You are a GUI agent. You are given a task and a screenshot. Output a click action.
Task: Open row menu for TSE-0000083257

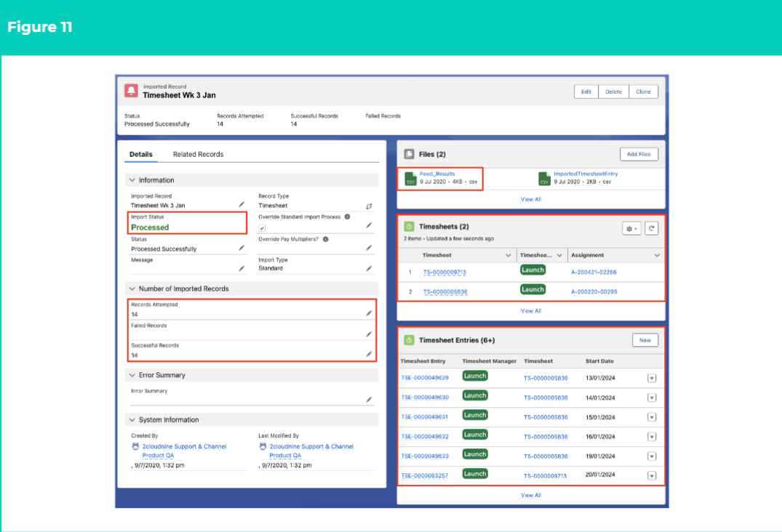[x=652, y=476]
